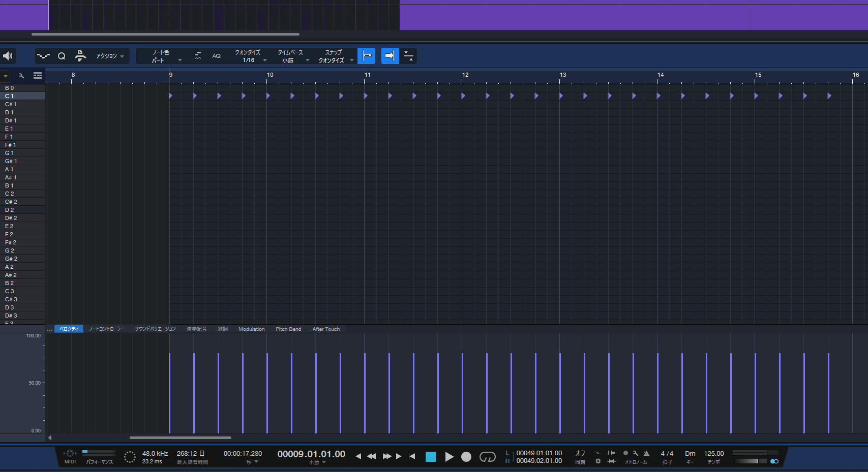
Task: Select the A 2 key row
Action: point(22,267)
